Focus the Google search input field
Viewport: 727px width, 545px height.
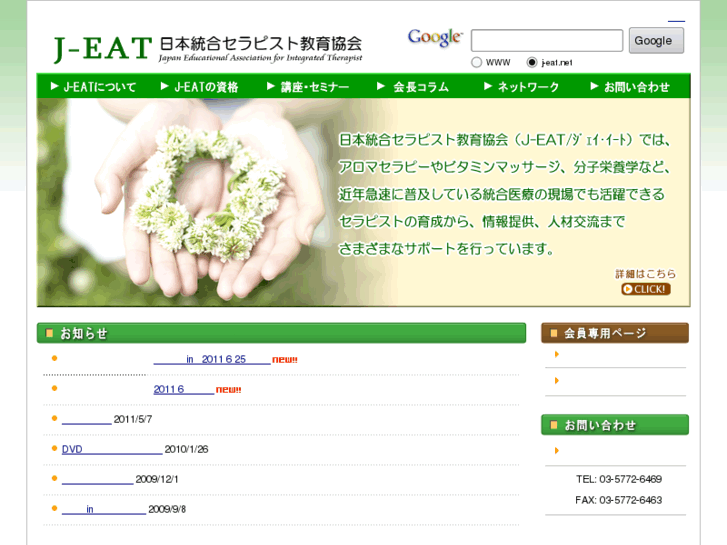(547, 40)
